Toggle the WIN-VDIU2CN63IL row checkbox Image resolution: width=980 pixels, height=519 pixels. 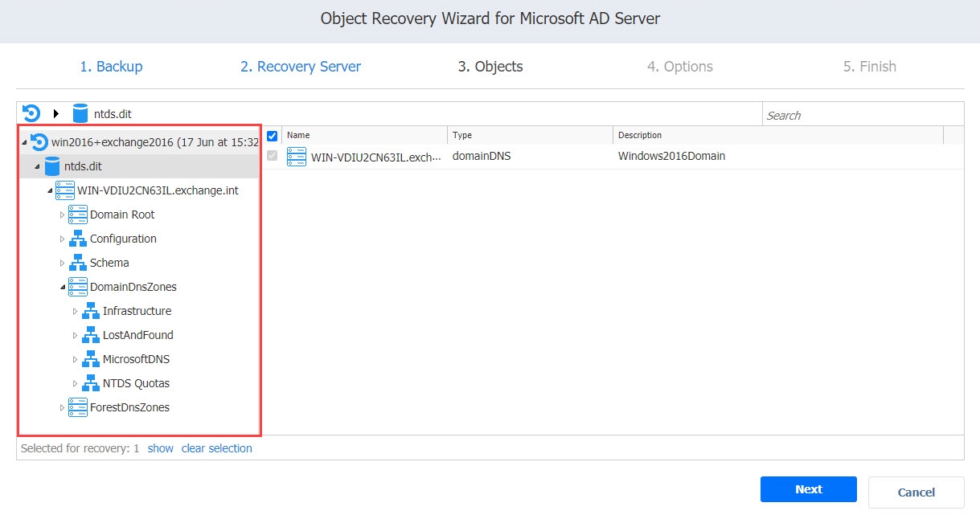click(x=272, y=156)
